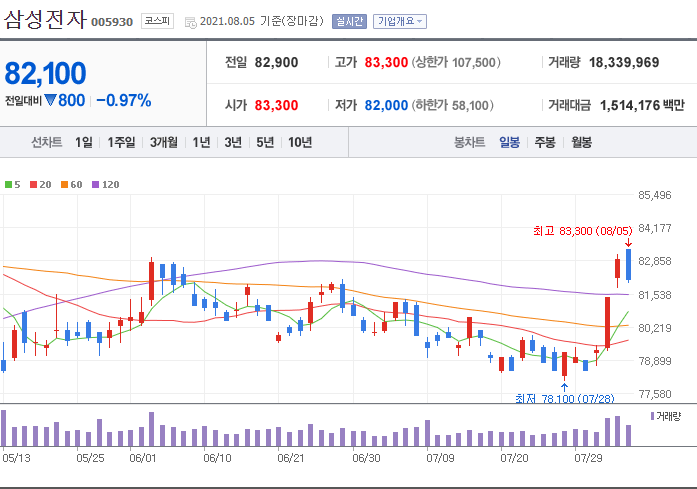Click the 85,496 y-axis price label
The image size is (697, 489).
tap(655, 195)
